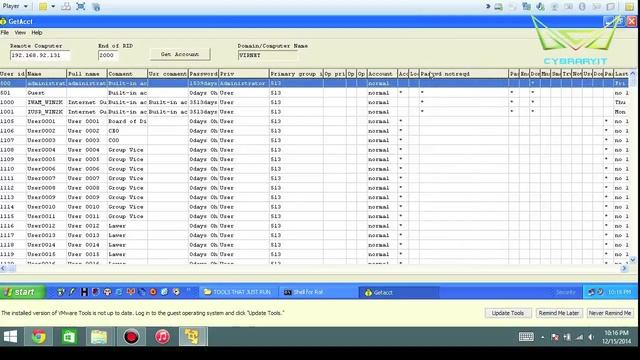Open File Explorer from the taskbar
The width and height of the screenshot is (640, 360).
point(99,337)
